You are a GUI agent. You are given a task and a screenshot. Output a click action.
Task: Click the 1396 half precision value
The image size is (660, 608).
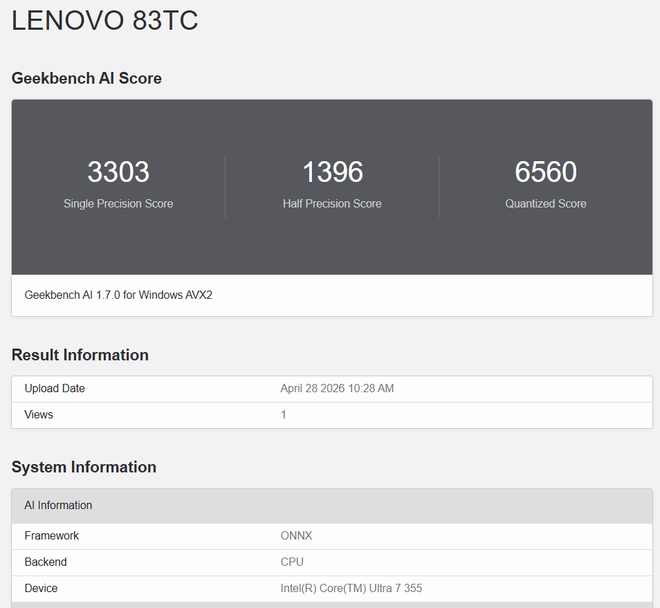[333, 172]
